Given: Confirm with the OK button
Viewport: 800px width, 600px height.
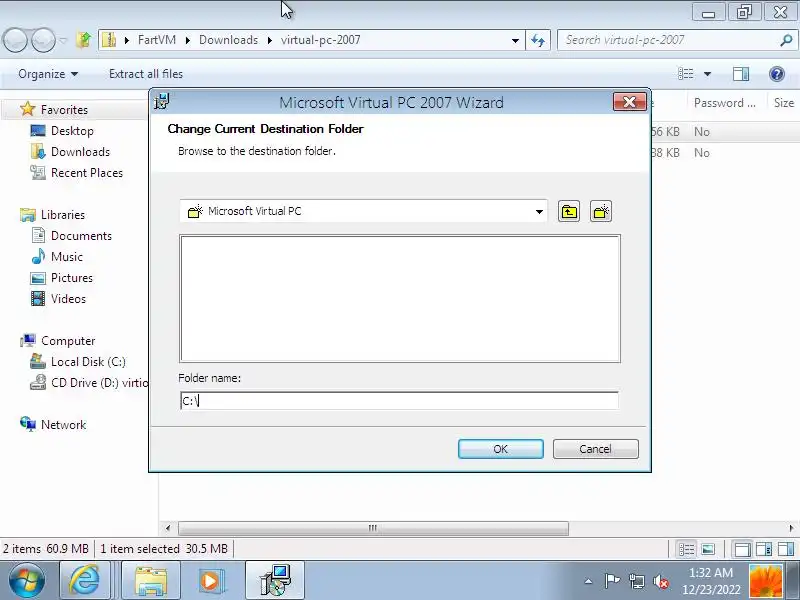Looking at the screenshot, I should pos(501,449).
